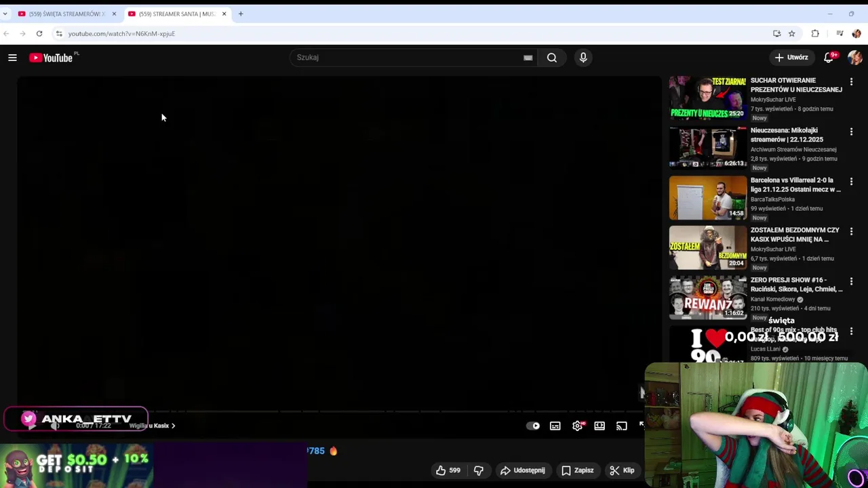Open YouTube notifications bell
This screenshot has height=488, width=868.
[829, 58]
